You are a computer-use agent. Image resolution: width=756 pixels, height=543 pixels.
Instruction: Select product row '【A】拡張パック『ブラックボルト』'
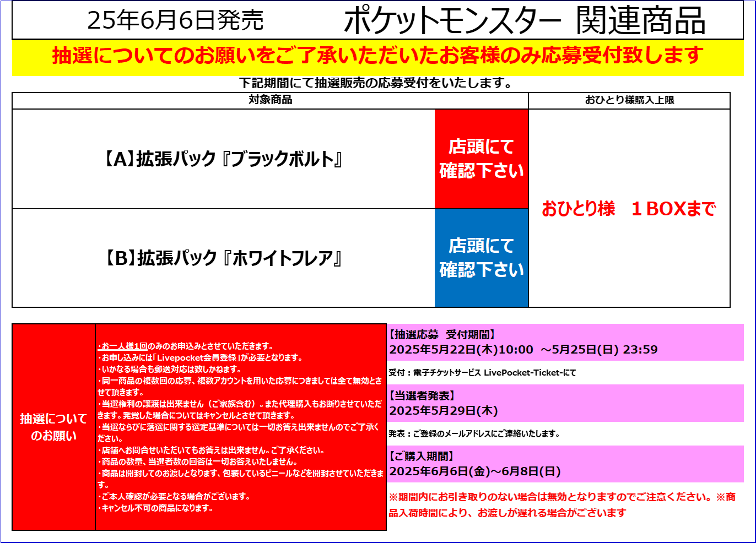223,159
